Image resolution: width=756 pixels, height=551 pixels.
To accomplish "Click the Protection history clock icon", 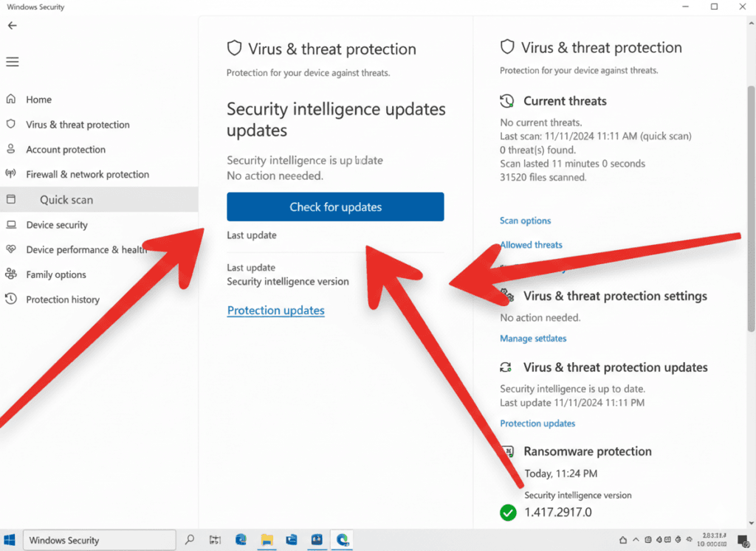I will coord(11,299).
